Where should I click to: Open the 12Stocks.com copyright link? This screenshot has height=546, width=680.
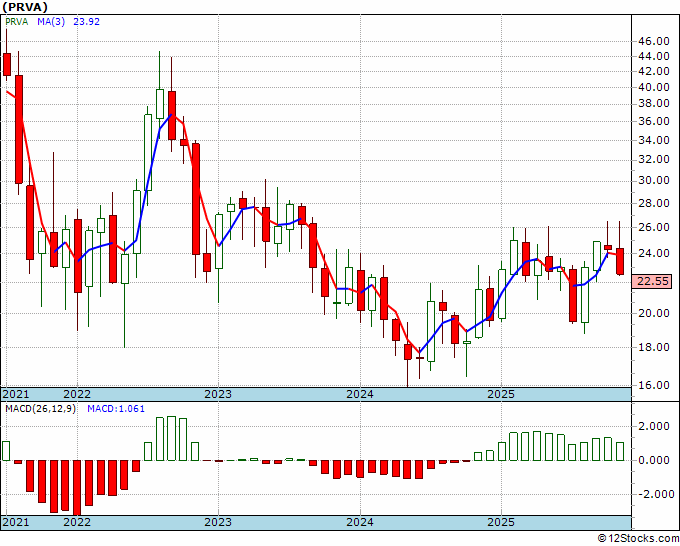[638, 539]
